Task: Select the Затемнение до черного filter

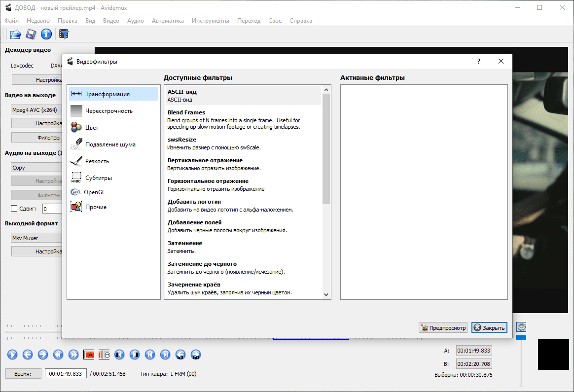Action: [244, 268]
